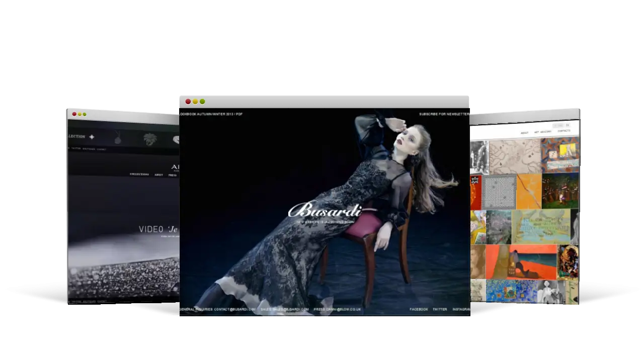Open the Twitter link on the Busardi page

pos(440,309)
